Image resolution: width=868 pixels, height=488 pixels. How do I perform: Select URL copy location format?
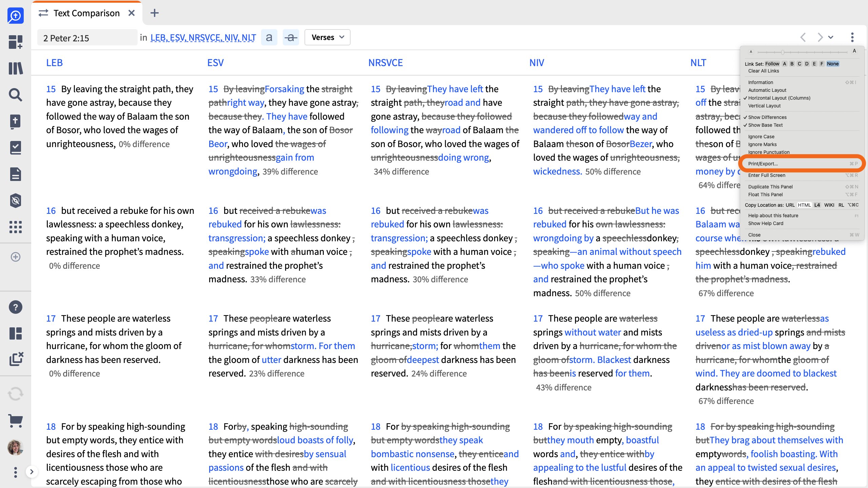pos(790,205)
